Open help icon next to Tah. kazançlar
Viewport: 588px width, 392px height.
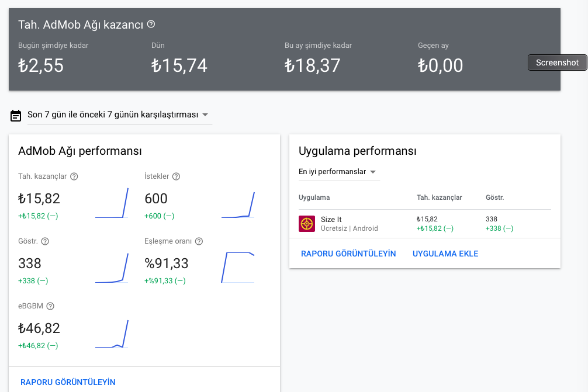(x=74, y=176)
